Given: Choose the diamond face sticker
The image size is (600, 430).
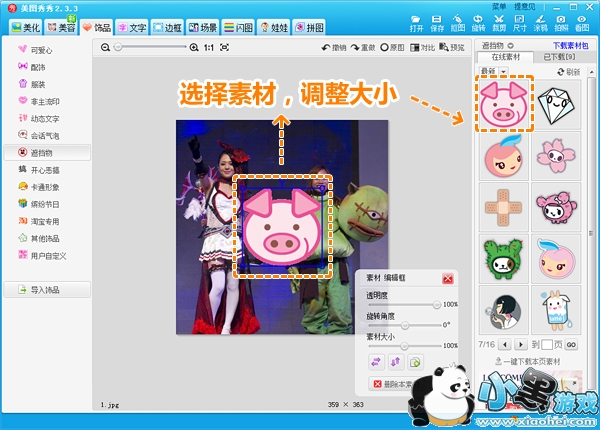Looking at the screenshot, I should click(x=556, y=105).
